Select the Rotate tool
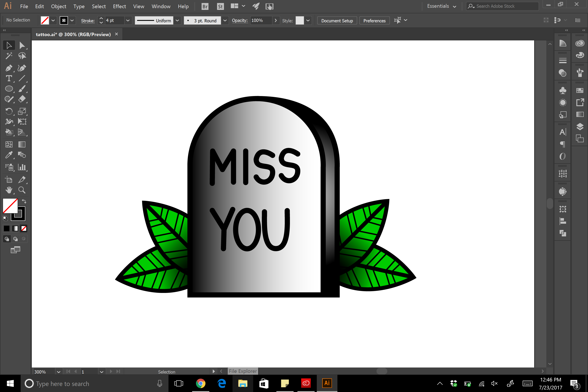Viewport: 588px width, 392px height. [9, 111]
